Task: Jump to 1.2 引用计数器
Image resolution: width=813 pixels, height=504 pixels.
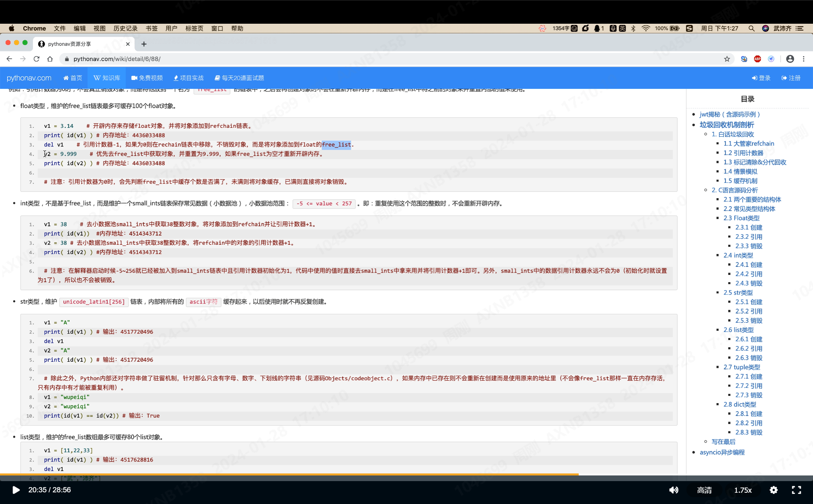Action: (x=743, y=153)
